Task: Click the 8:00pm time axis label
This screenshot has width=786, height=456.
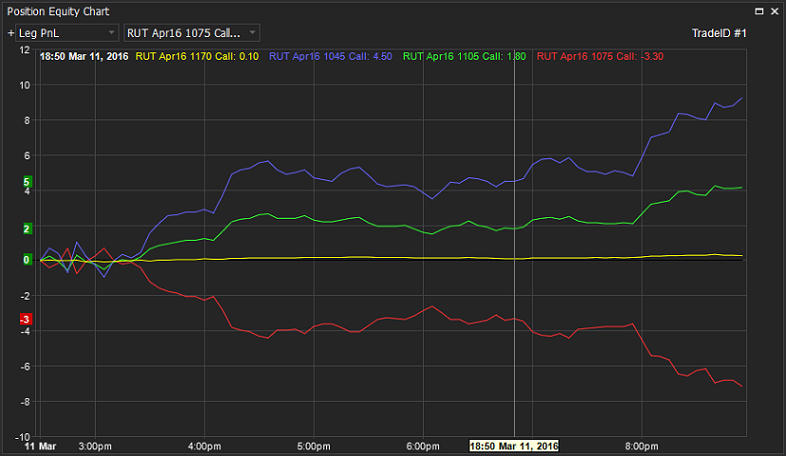Action: [642, 446]
